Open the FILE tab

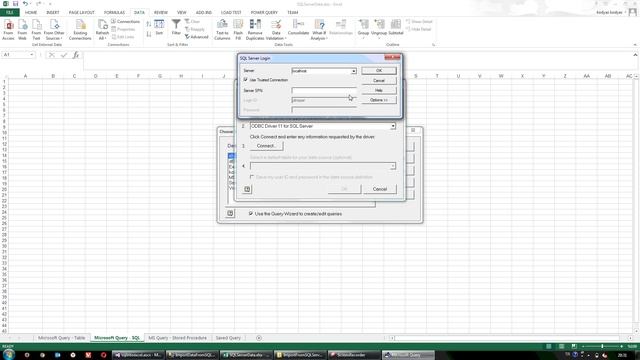(x=9, y=12)
